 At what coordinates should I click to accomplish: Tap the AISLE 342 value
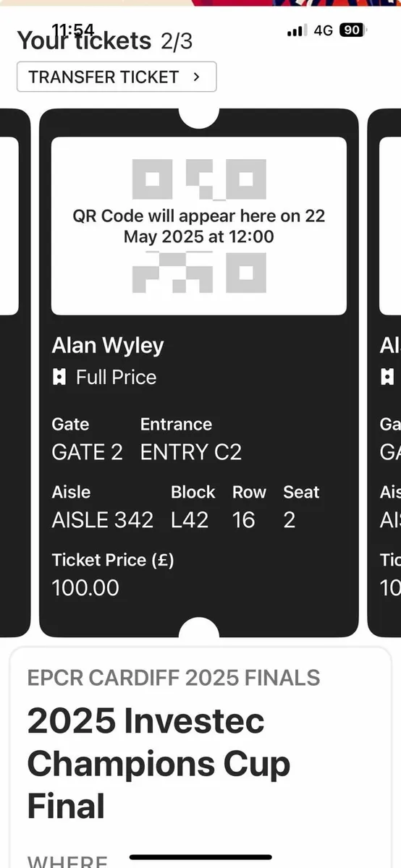tap(103, 520)
